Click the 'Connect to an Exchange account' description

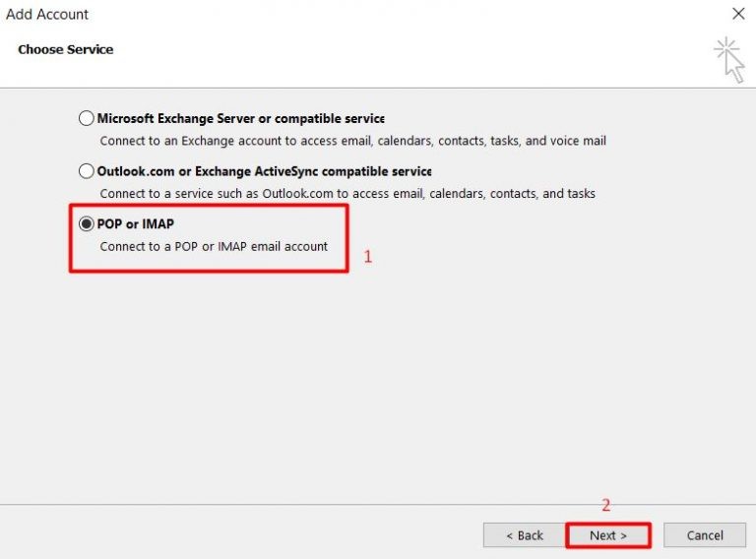tap(352, 141)
